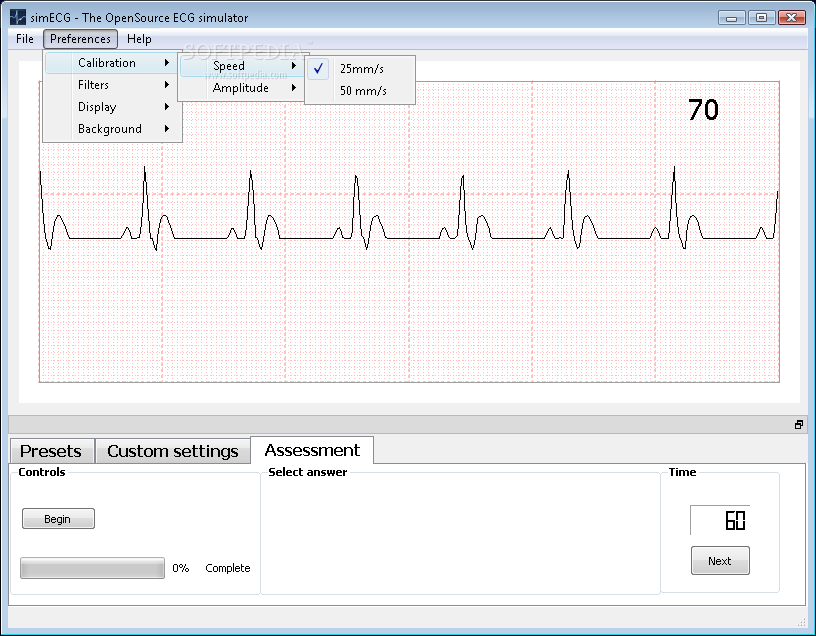The height and width of the screenshot is (636, 816).
Task: Click the Complete label
Action: click(x=227, y=568)
